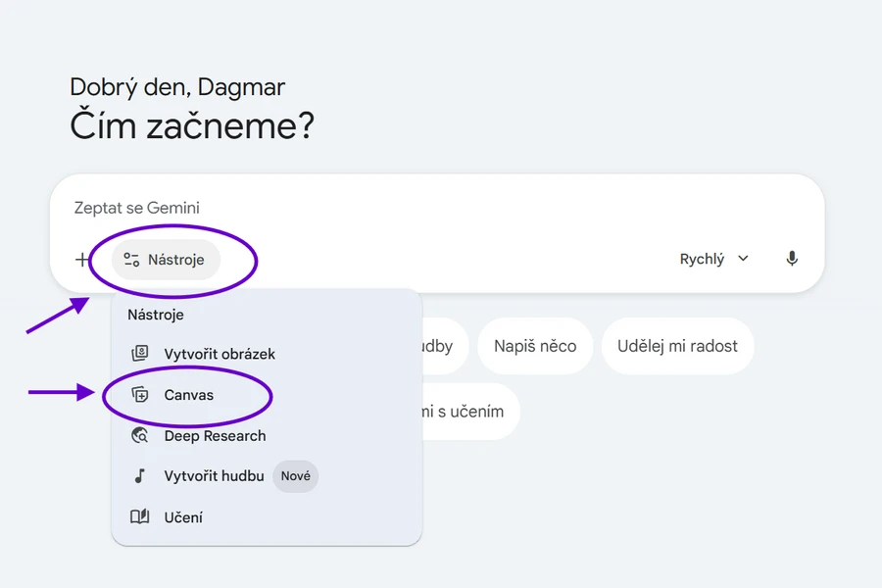Toggle the Nástroje tools menu

coord(166,260)
